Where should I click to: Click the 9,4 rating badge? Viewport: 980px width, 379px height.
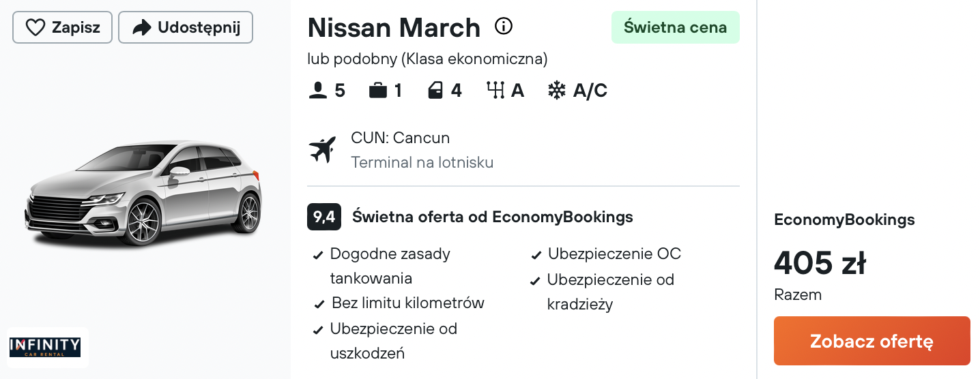(x=324, y=217)
